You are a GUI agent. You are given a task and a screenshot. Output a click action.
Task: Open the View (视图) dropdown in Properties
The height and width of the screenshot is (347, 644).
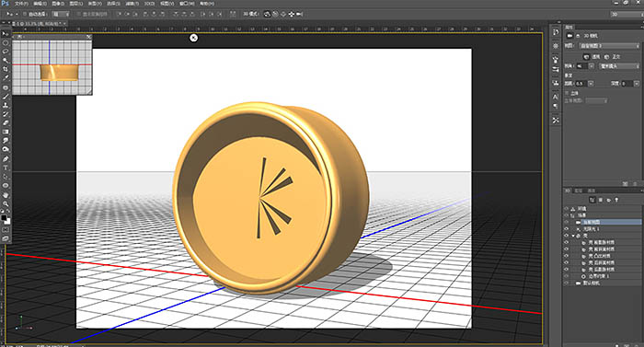[x=609, y=46]
